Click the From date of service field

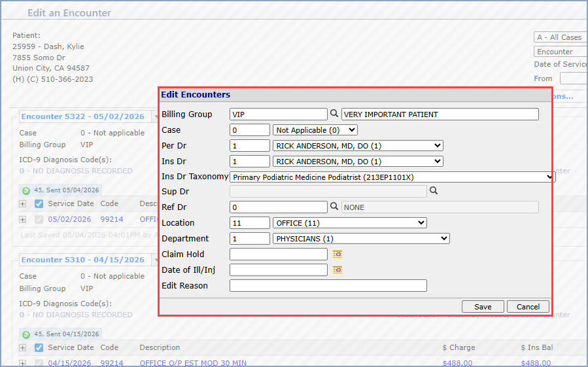point(574,79)
